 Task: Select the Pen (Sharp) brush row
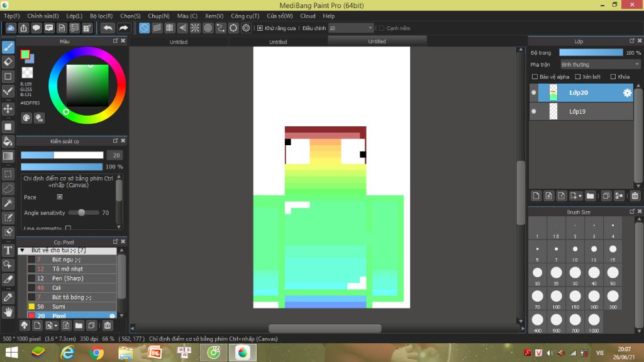point(72,278)
